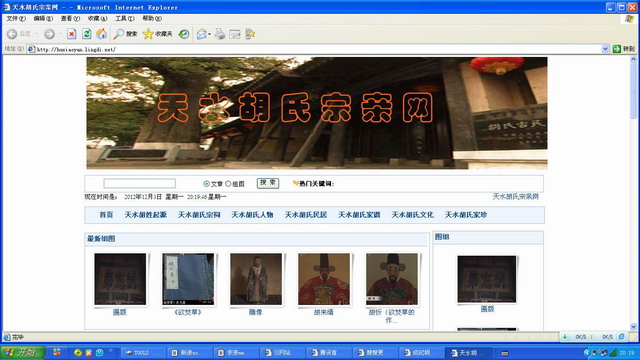
Task: Open the 工具 menu
Action: coord(124,18)
